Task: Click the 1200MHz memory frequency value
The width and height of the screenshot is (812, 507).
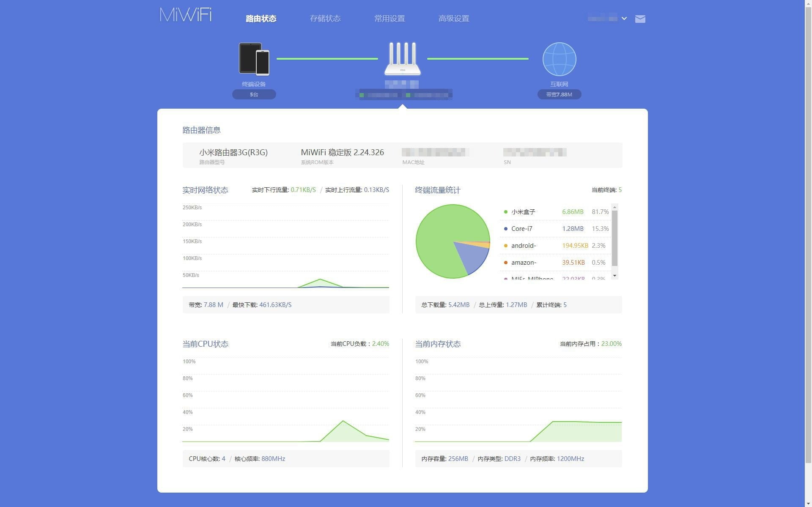Action: tap(571, 458)
